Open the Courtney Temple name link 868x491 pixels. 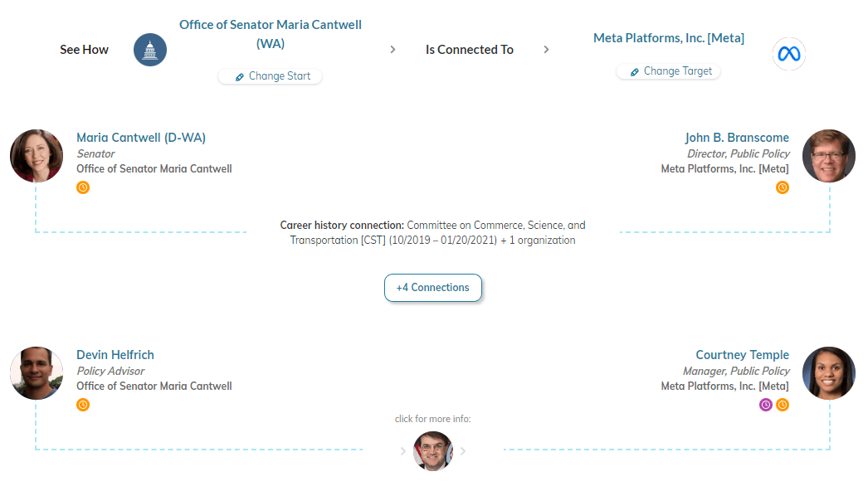click(x=742, y=355)
